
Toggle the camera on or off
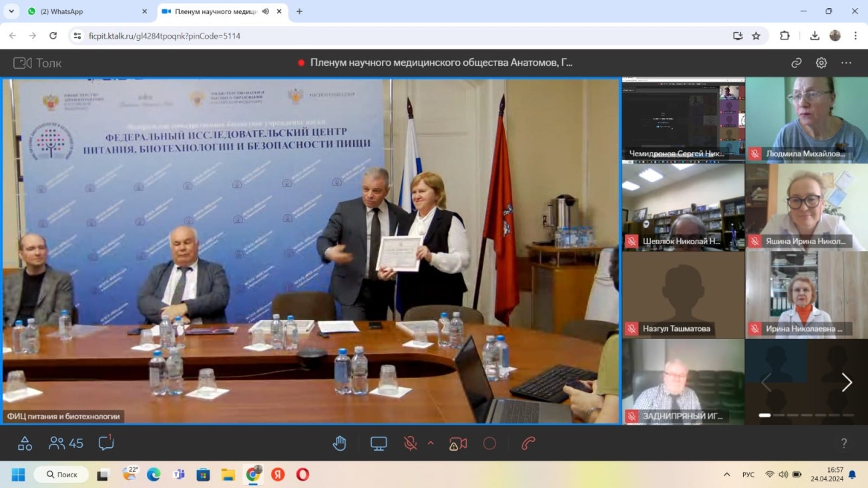click(458, 443)
